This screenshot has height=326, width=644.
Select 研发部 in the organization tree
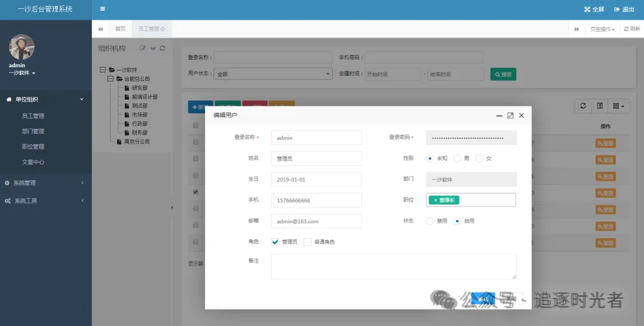click(140, 88)
